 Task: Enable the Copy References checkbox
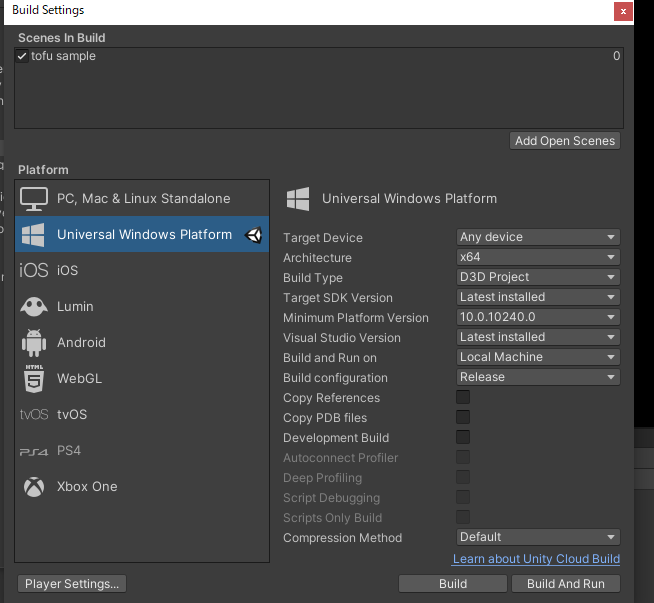463,397
